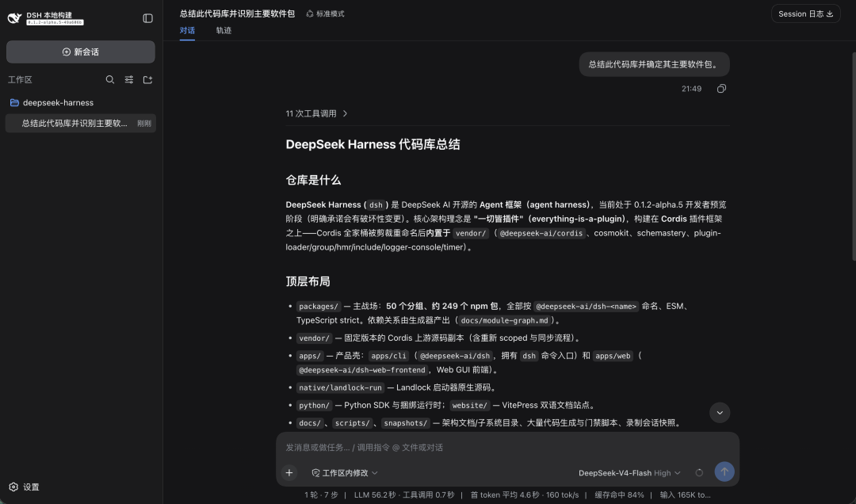This screenshot has height=504, width=856.
Task: Switch to the 轨迹 tab
Action: [x=224, y=31]
